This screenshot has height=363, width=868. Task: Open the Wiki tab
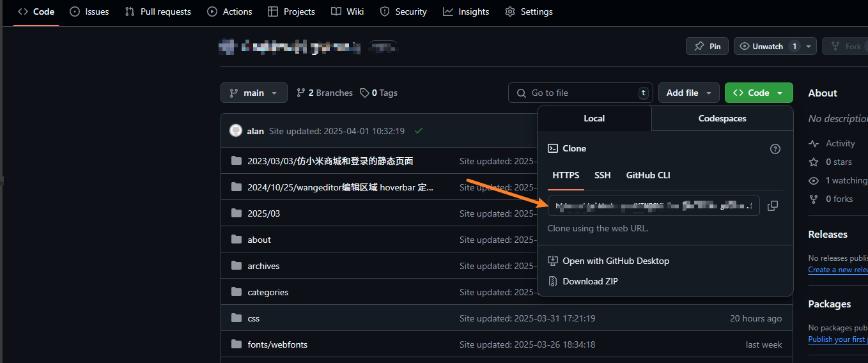pos(348,12)
